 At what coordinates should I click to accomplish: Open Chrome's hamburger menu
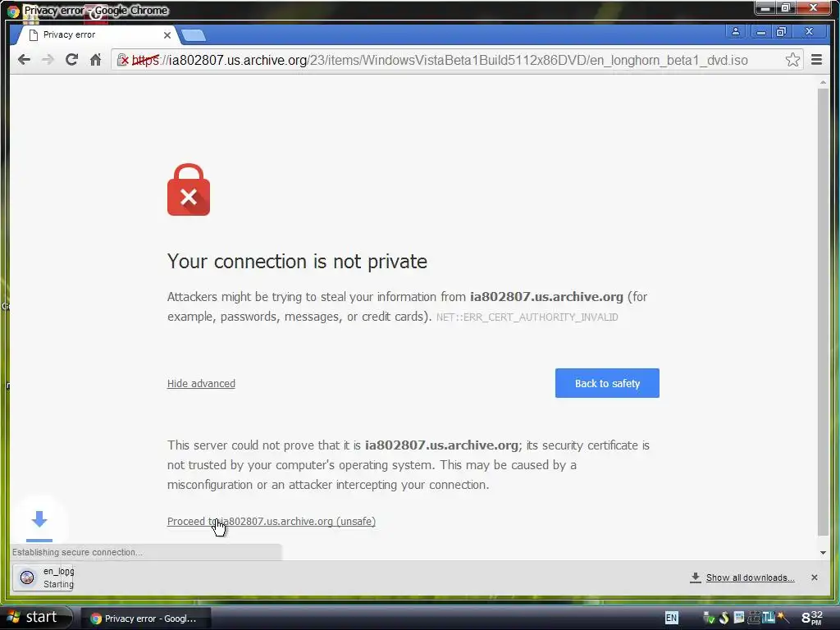click(816, 59)
